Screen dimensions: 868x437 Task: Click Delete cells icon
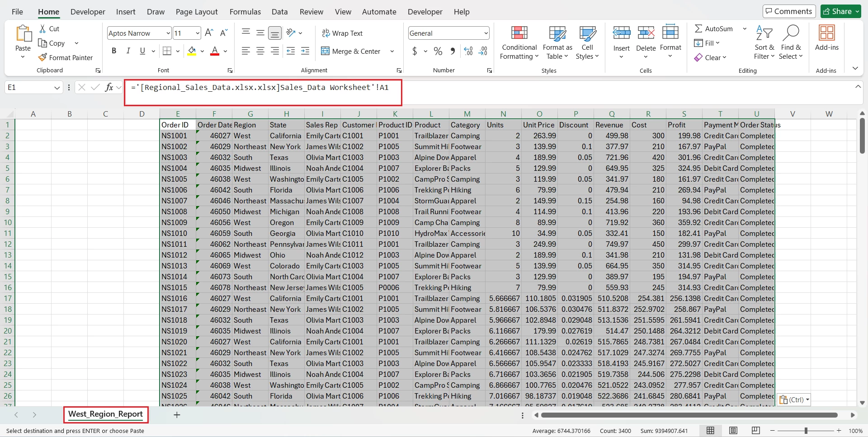[x=646, y=33]
